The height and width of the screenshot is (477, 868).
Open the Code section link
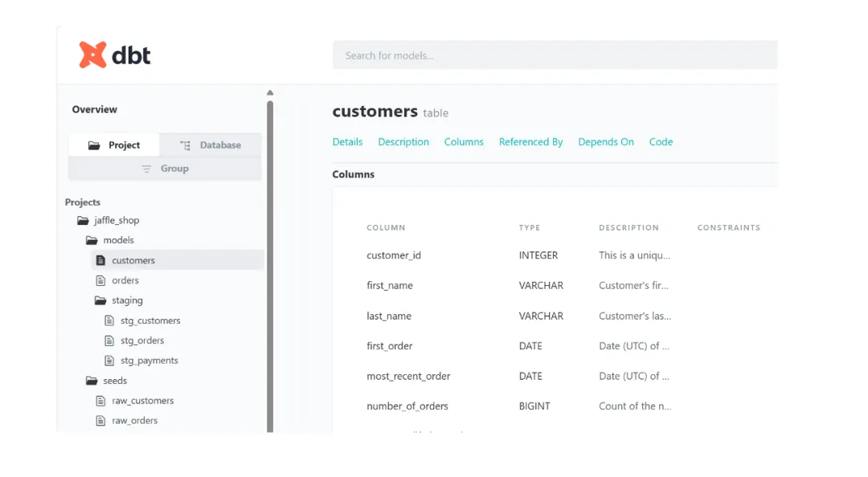tap(661, 142)
